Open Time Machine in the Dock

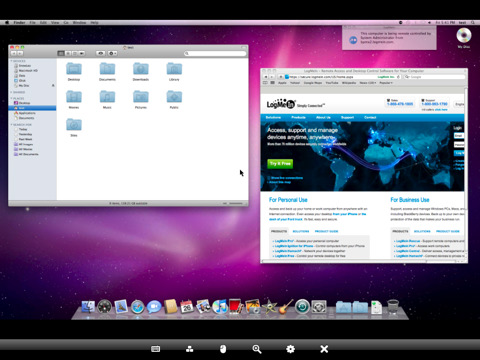point(302,307)
